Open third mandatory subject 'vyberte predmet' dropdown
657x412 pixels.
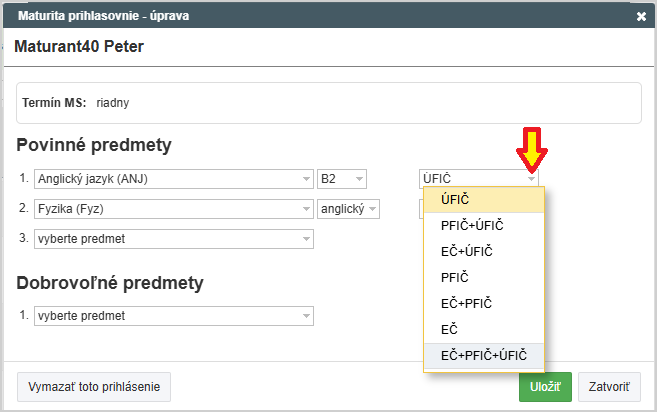click(174, 239)
